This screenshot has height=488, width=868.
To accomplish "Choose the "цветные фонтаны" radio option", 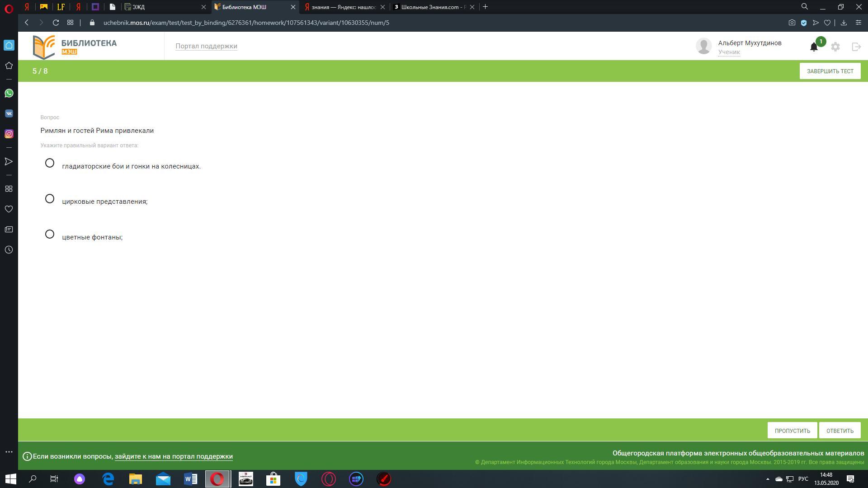I will point(50,234).
